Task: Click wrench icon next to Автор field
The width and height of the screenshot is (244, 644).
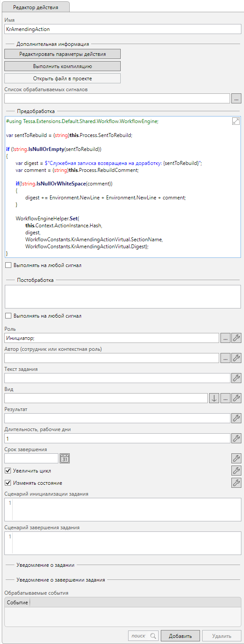Action: [x=236, y=358]
